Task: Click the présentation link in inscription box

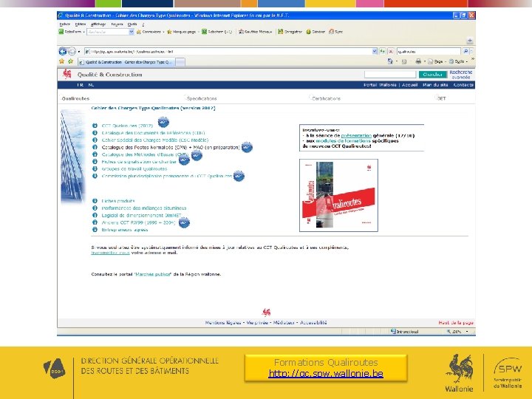Action: [356, 135]
